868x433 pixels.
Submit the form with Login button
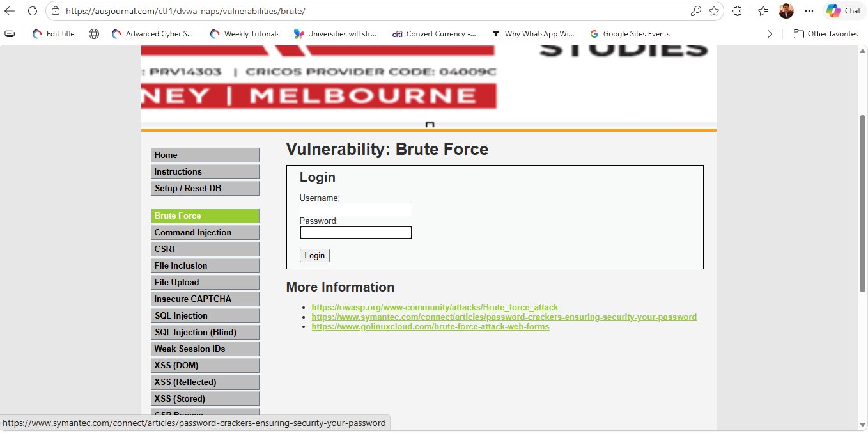pos(314,256)
